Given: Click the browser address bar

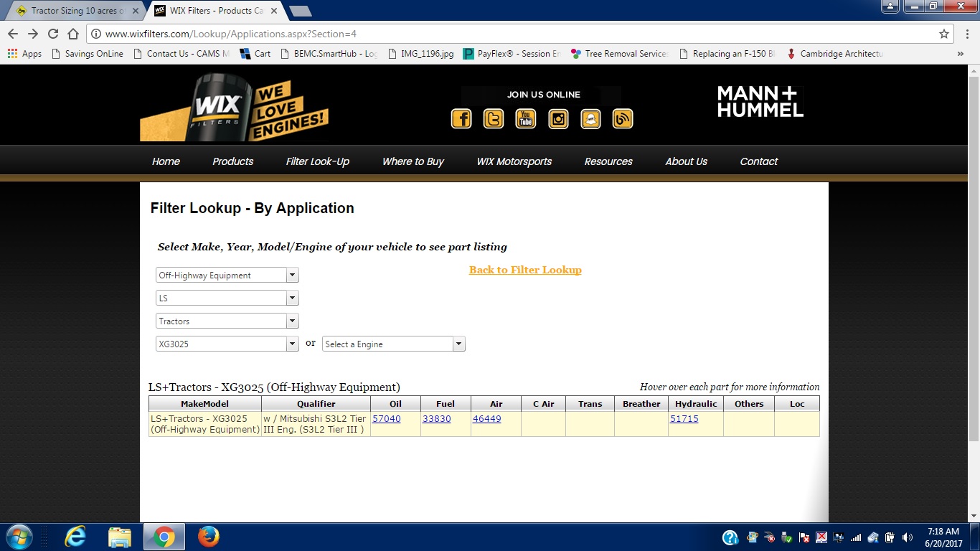Looking at the screenshot, I should pos(502,34).
